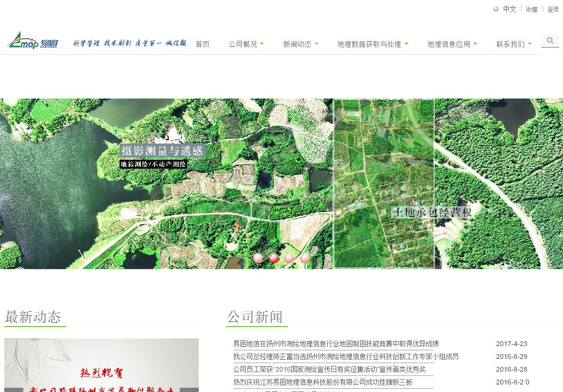Viewport: 563px width, 392px height.
Task: Click the 摄影测量与遥感 banner caption
Action: click(162, 151)
